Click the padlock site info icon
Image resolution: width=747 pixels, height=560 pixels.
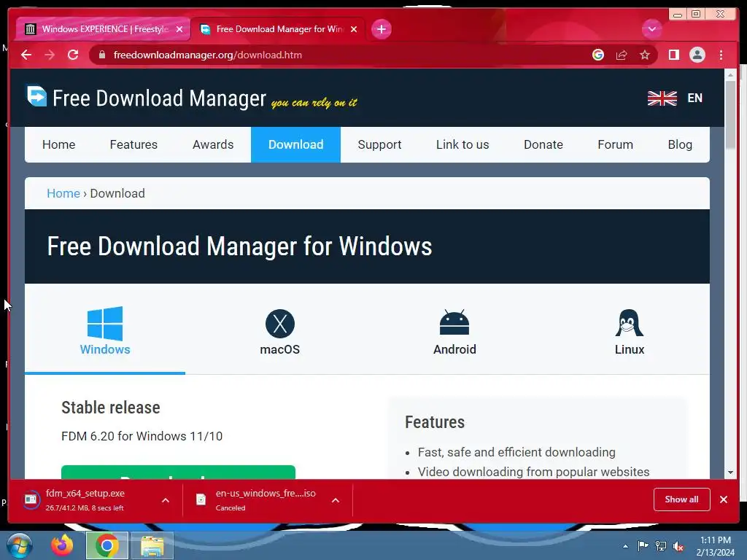[102, 55]
